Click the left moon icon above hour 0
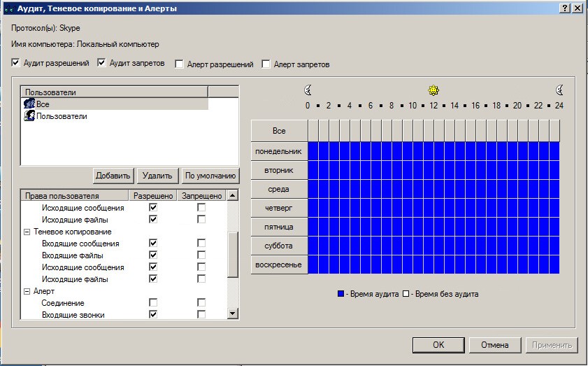This screenshot has height=366, width=588. (x=308, y=90)
